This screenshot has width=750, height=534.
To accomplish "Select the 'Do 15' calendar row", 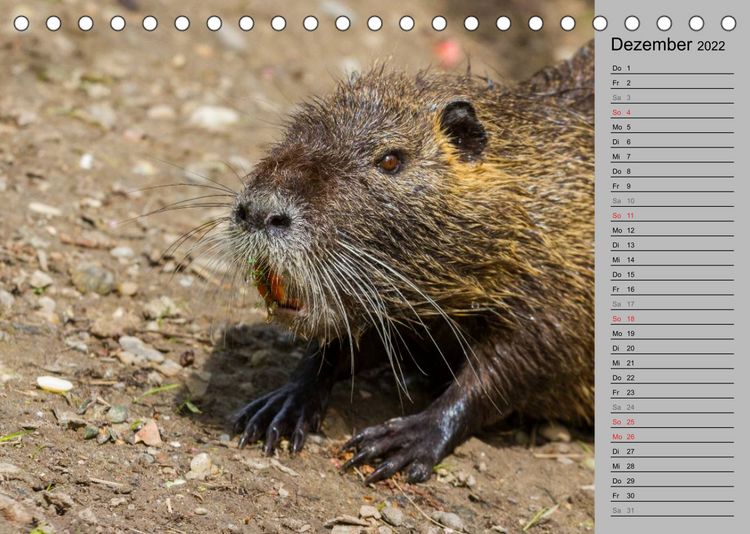I will tap(672, 275).
